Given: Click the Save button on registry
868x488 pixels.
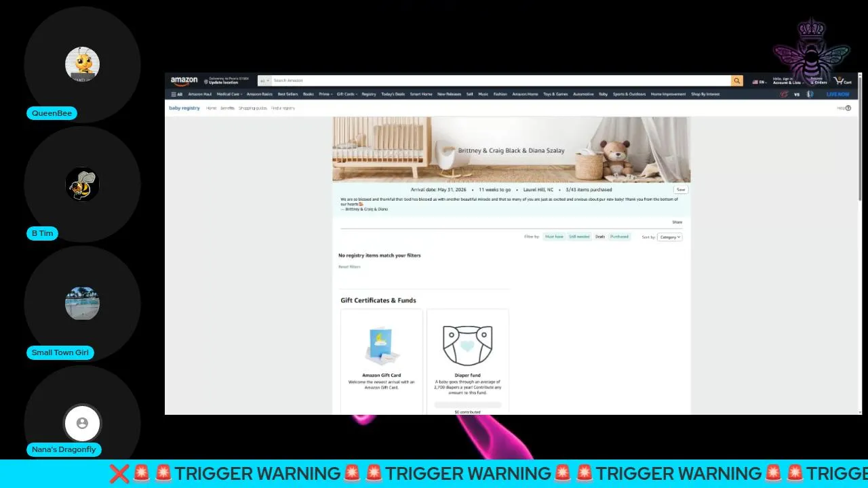Looking at the screenshot, I should click(680, 190).
